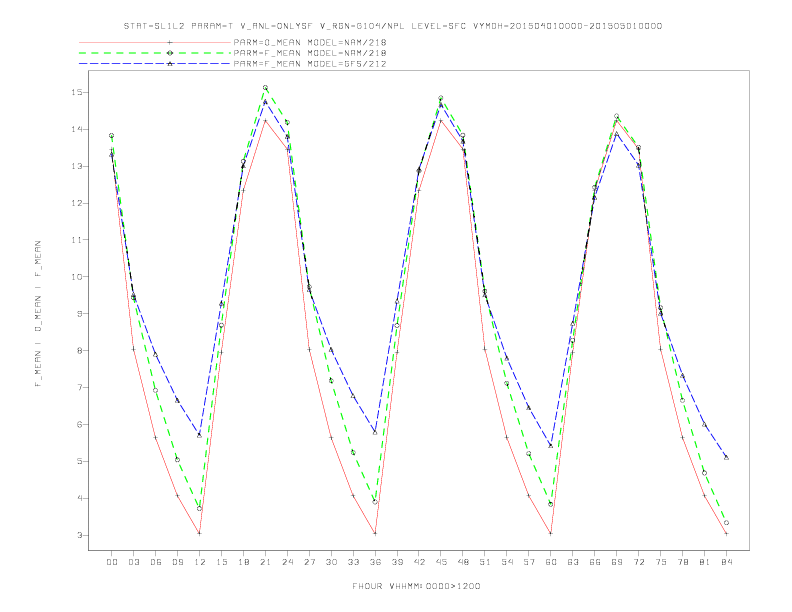Click the green dashed legend line sample
The image size is (792, 612).
point(155,53)
